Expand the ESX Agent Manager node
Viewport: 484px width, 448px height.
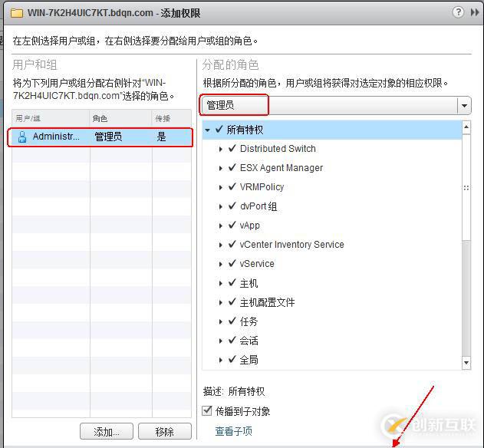coord(220,169)
